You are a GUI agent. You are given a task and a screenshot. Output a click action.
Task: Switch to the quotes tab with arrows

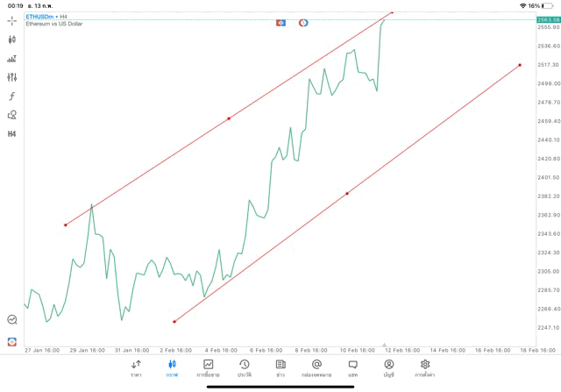point(136,367)
